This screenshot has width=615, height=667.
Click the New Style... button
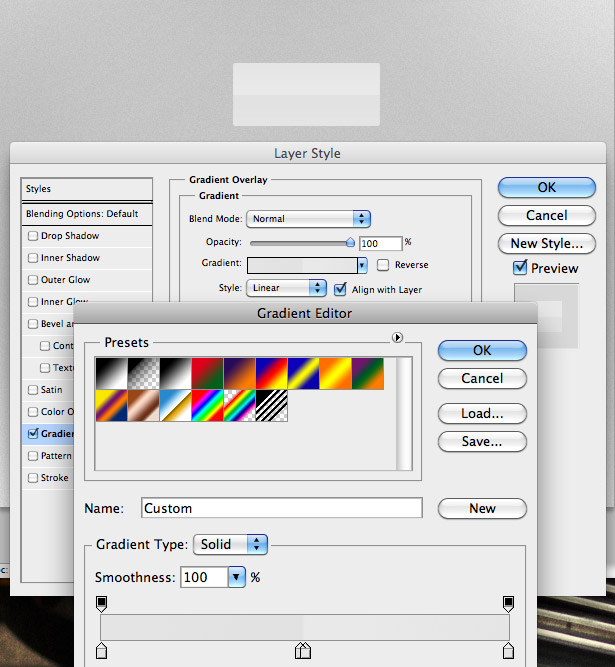[547, 244]
